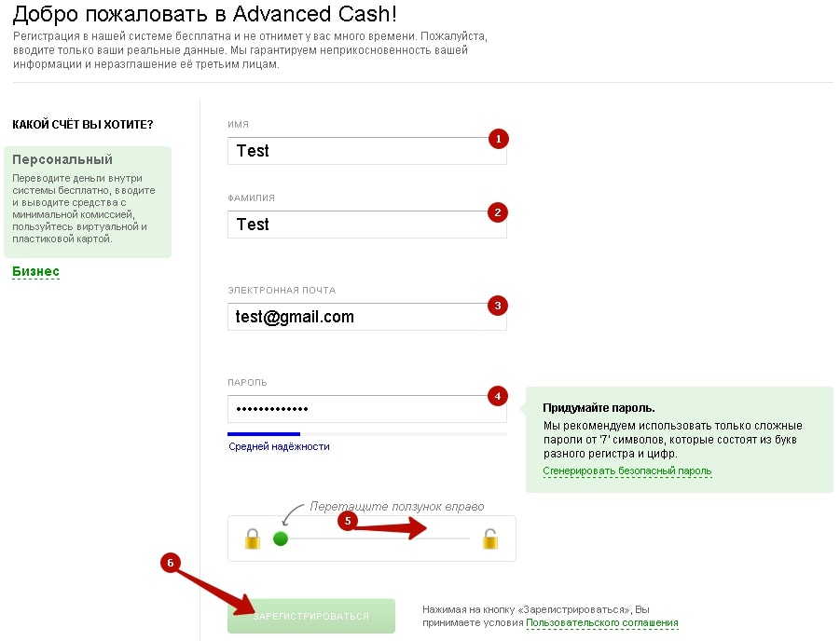The width and height of the screenshot is (840, 641).
Task: Click the Перетащите ползунок вправо hint
Action: (x=397, y=507)
